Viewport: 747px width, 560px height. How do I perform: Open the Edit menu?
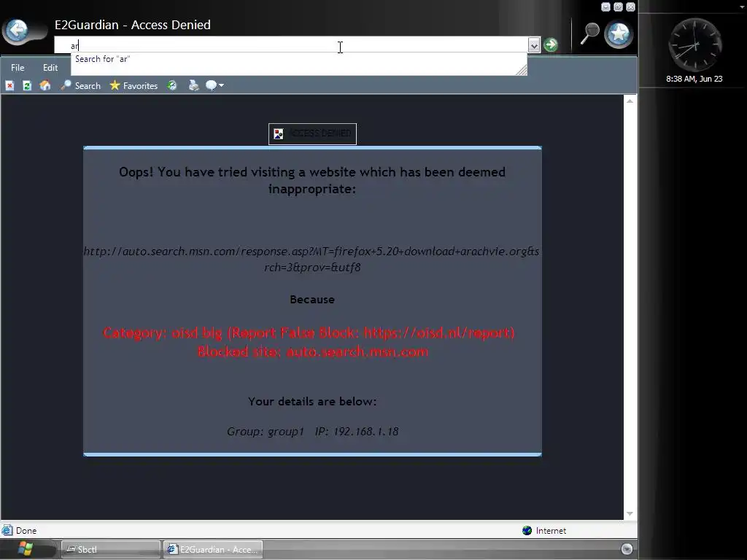pyautogui.click(x=50, y=68)
